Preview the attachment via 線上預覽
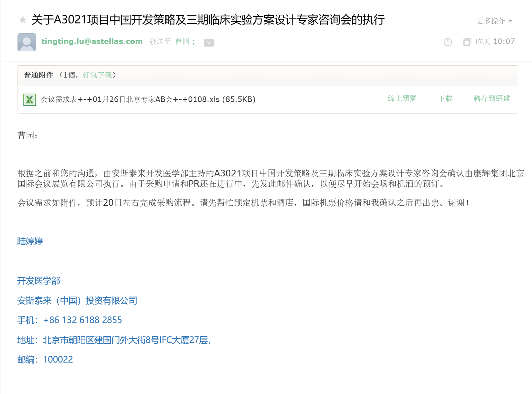Image resolution: width=532 pixels, height=394 pixels. pyautogui.click(x=402, y=98)
